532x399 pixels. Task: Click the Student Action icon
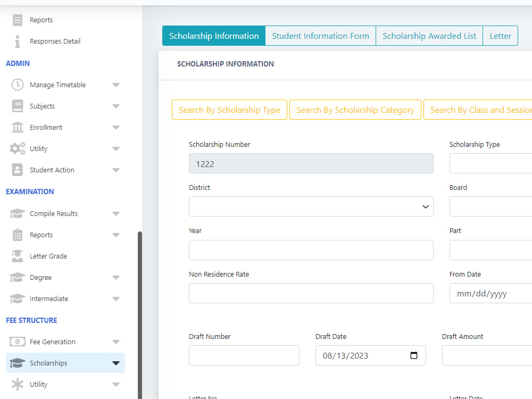(17, 170)
